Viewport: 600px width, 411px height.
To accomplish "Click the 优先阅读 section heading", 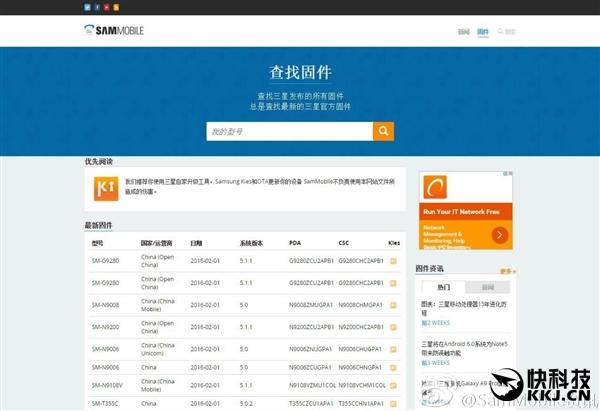I will pos(98,161).
